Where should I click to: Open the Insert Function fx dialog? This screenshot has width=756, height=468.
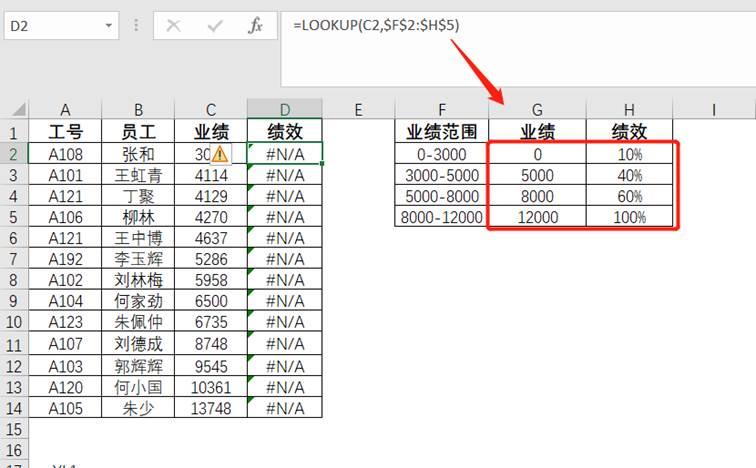[255, 25]
